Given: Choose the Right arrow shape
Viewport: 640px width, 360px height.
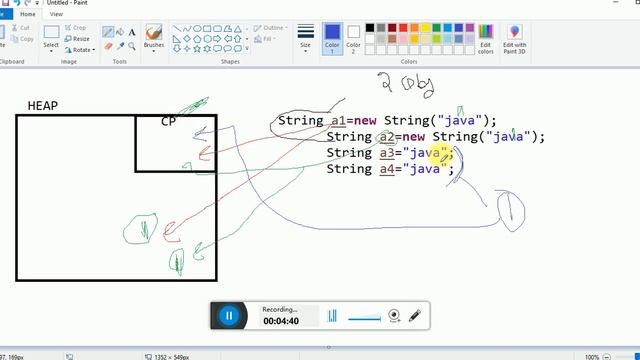Looking at the screenshot, I should pyautogui.click(x=218, y=39).
